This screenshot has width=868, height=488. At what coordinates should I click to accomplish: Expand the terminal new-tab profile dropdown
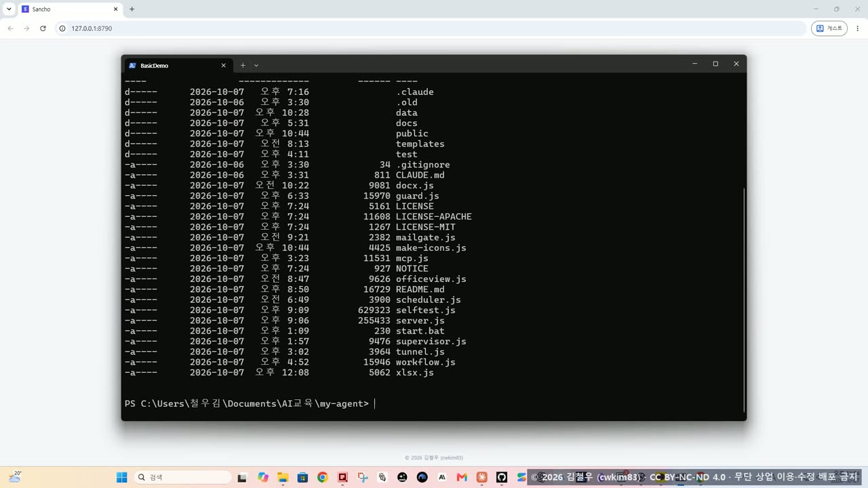(256, 65)
